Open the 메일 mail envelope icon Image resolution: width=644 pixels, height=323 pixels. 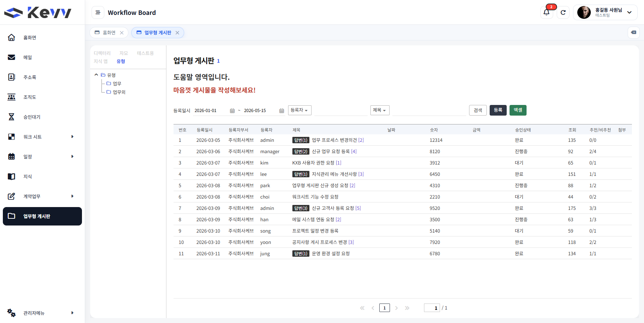pos(11,57)
